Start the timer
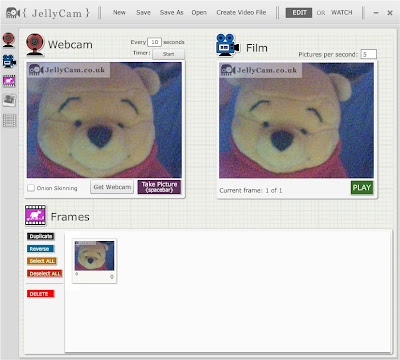The width and height of the screenshot is (400, 360). 168,54
